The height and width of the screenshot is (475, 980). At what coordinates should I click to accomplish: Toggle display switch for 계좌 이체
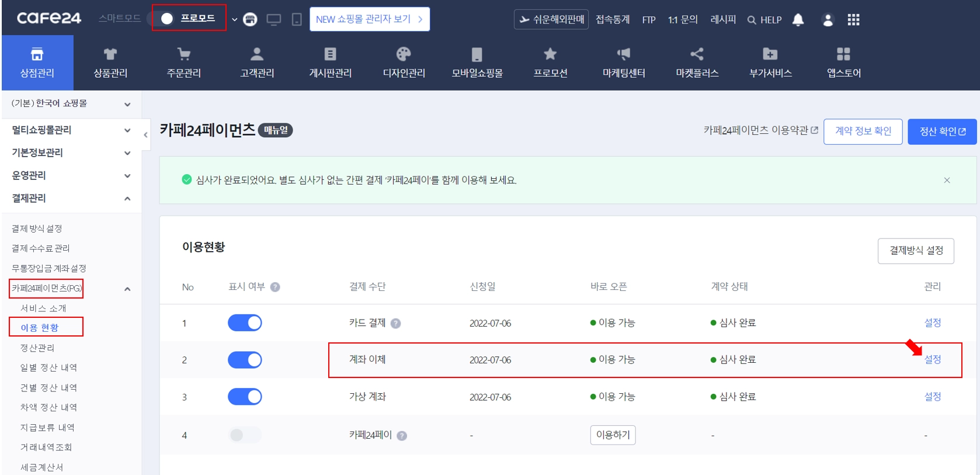(245, 360)
